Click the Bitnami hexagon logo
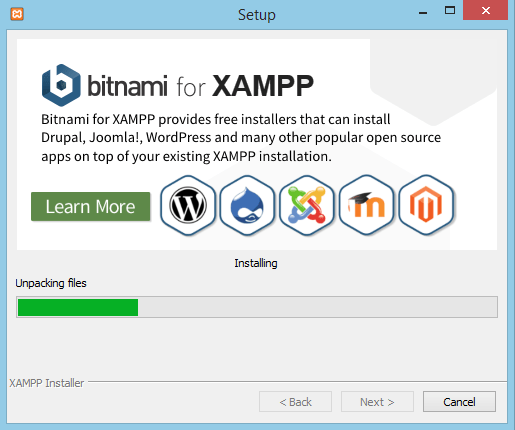The image size is (515, 430). click(61, 85)
